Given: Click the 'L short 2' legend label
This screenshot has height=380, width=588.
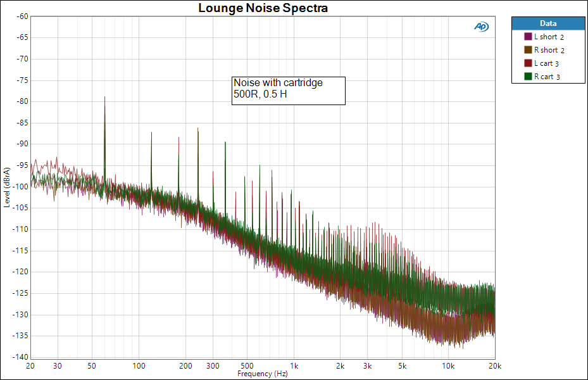Looking at the screenshot, I should (x=549, y=37).
